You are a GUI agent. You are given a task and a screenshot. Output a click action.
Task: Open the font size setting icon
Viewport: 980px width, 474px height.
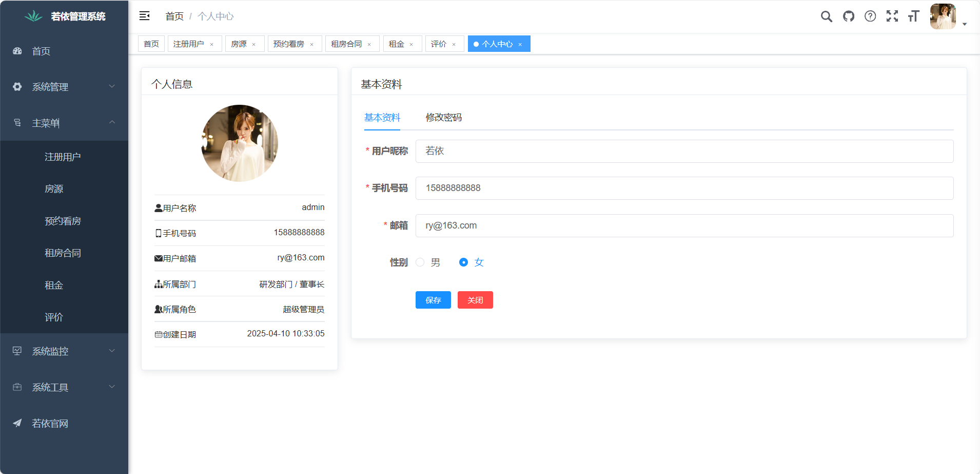tap(914, 16)
